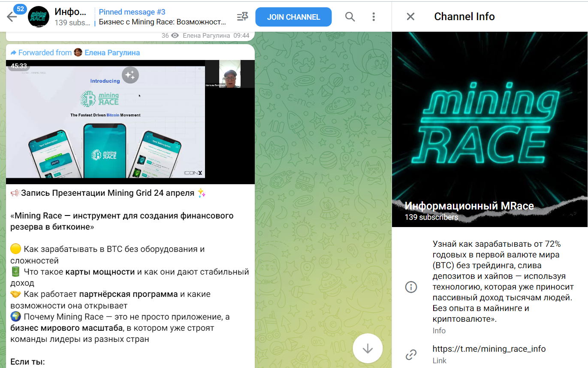The width and height of the screenshot is (588, 368).
Task: Click the line Как зарабатывать в BTC без оборудования
Action: point(107,254)
